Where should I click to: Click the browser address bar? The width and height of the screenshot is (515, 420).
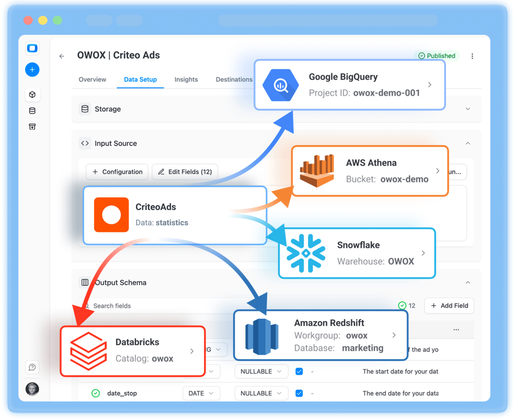(x=328, y=20)
